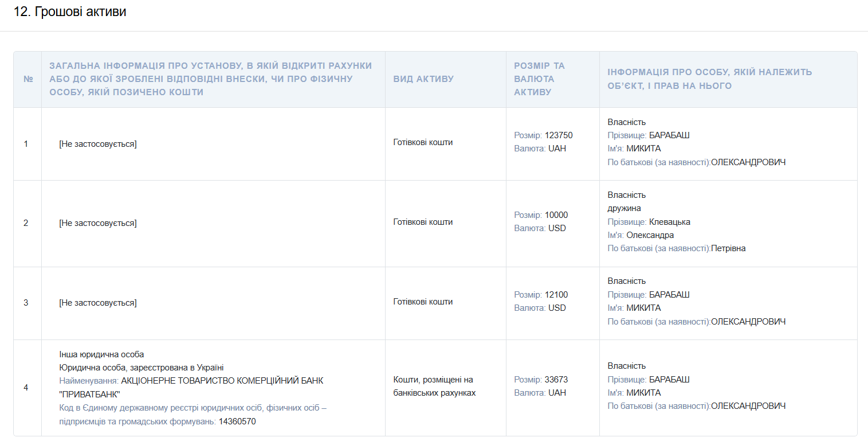Click the amount 123750 in row one
This screenshot has width=868, height=445.
pyautogui.click(x=558, y=135)
